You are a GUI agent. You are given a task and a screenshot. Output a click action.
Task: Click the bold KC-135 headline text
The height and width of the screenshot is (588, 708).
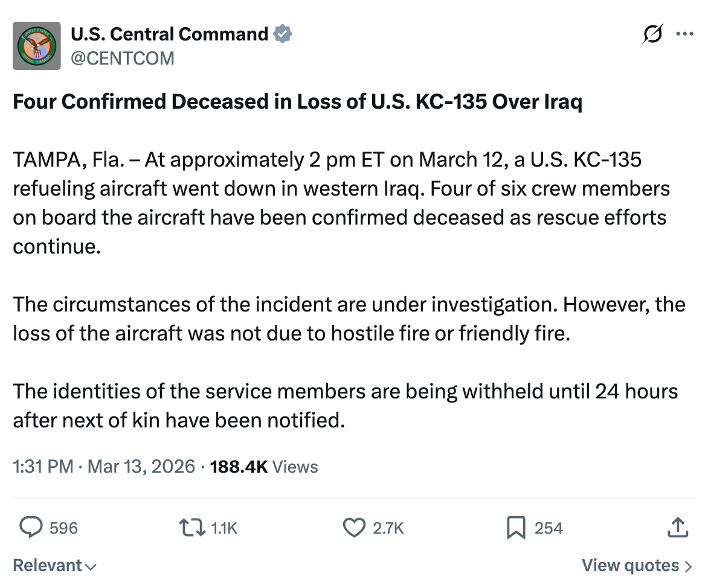[298, 102]
